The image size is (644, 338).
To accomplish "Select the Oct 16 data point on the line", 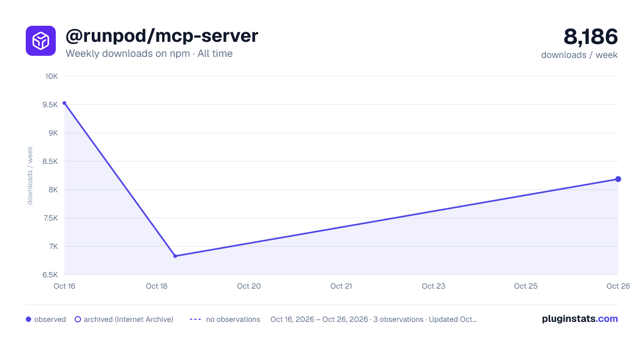I will (x=64, y=103).
